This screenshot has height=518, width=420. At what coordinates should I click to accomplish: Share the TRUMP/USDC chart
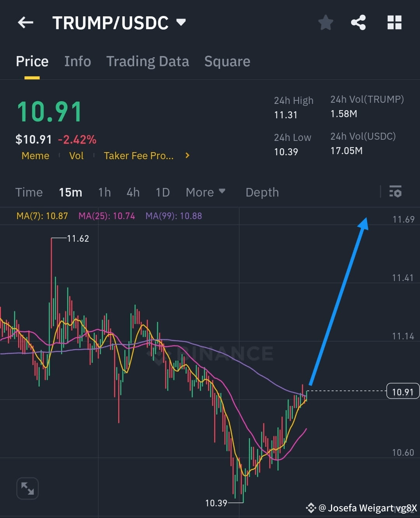pos(358,22)
